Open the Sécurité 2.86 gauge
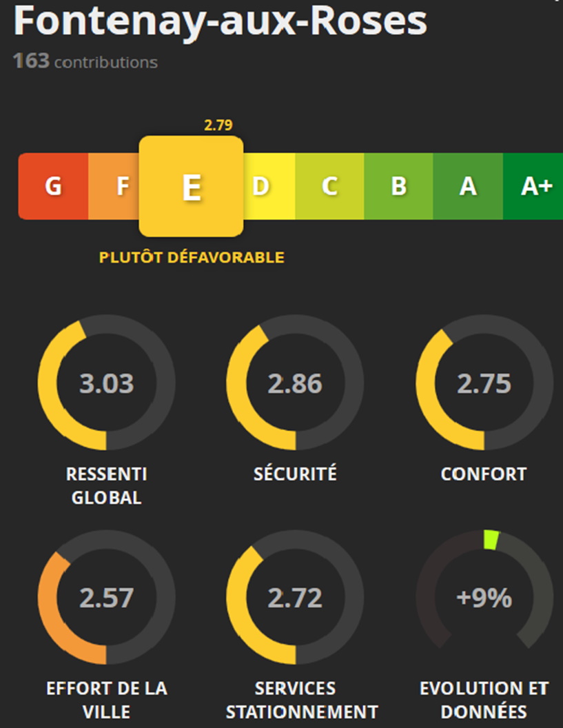This screenshot has height=728, width=563. pyautogui.click(x=295, y=383)
